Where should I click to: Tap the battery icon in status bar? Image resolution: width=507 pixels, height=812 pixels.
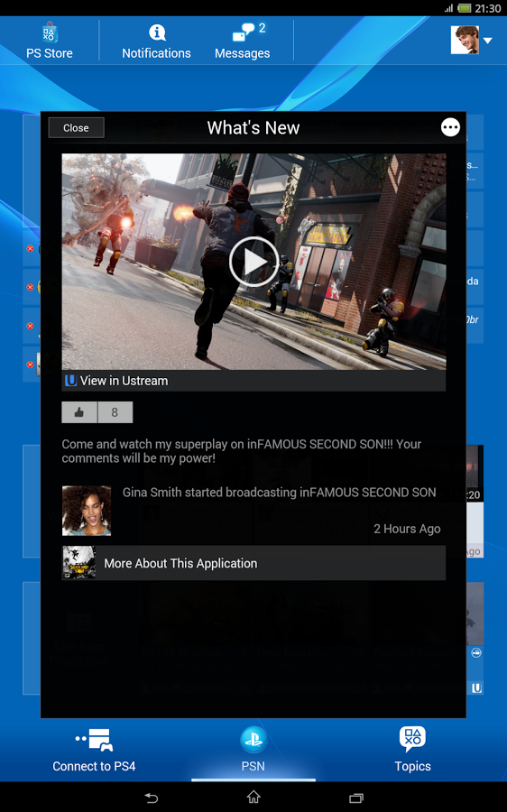(464, 8)
